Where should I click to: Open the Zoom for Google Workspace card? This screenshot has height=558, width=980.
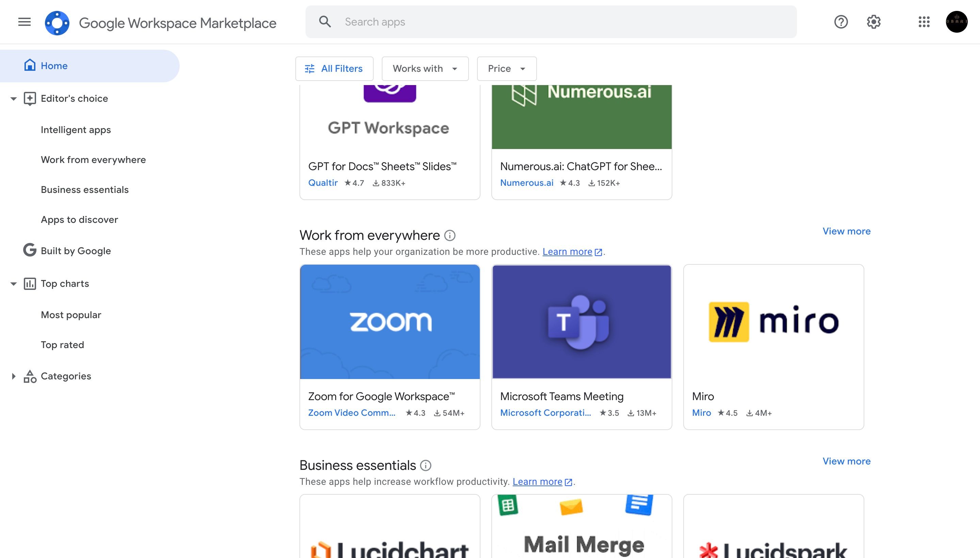pyautogui.click(x=389, y=347)
